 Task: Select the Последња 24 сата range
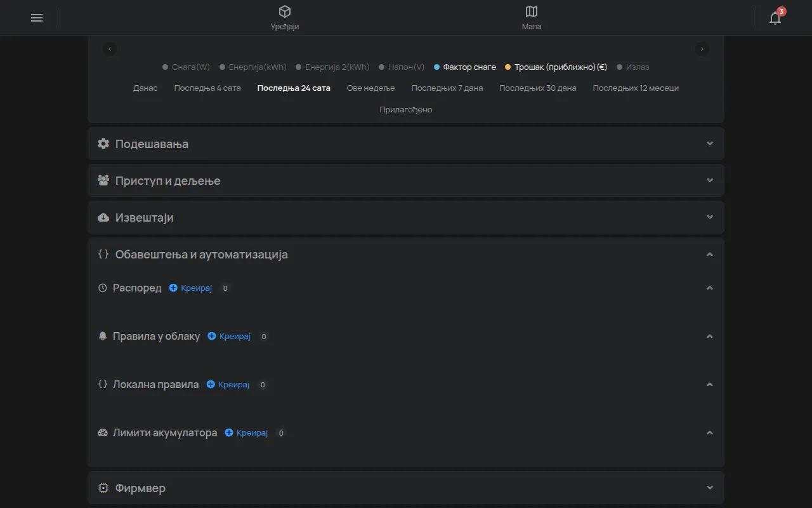click(294, 88)
